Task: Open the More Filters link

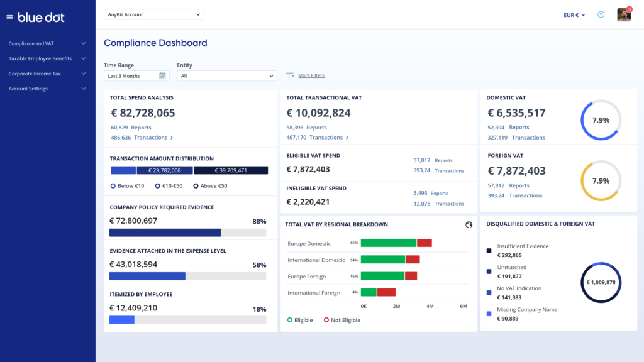Action: click(311, 75)
